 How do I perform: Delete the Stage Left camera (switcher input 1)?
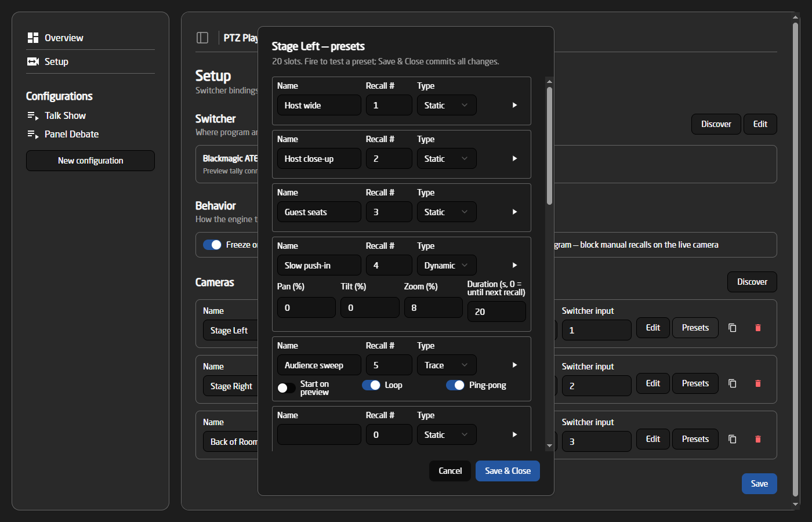click(757, 328)
